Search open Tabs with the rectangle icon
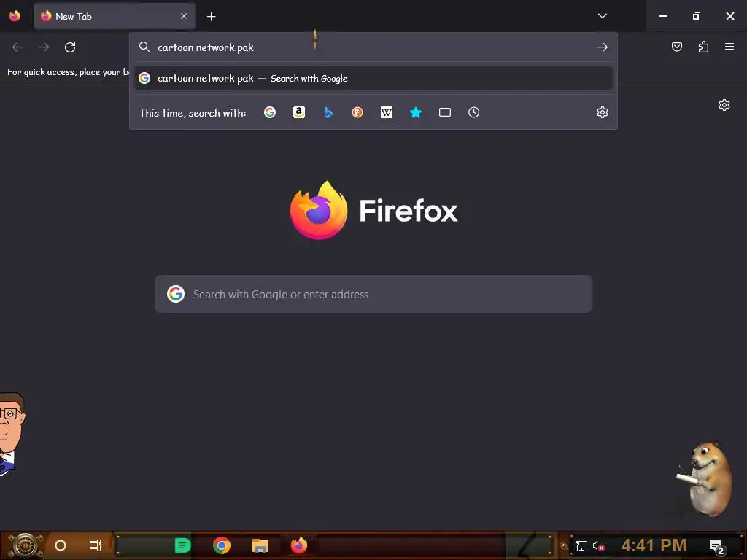The width and height of the screenshot is (747, 560). click(444, 112)
